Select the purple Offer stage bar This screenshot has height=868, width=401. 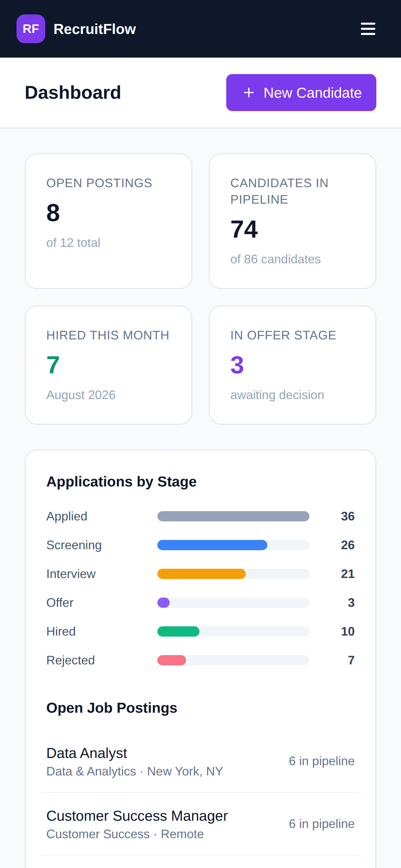tap(233, 603)
